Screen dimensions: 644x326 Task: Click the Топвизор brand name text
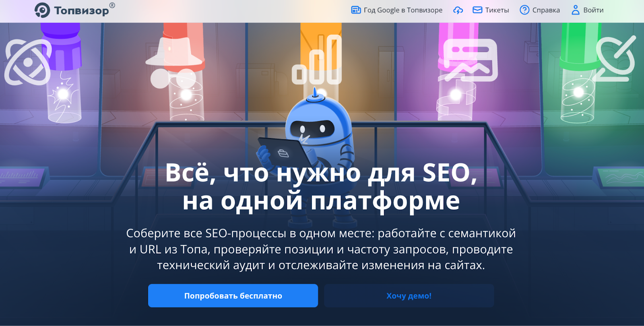pyautogui.click(x=82, y=11)
